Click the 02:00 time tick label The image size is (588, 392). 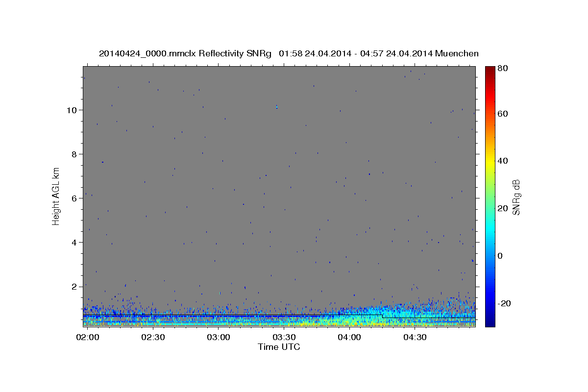coord(88,337)
